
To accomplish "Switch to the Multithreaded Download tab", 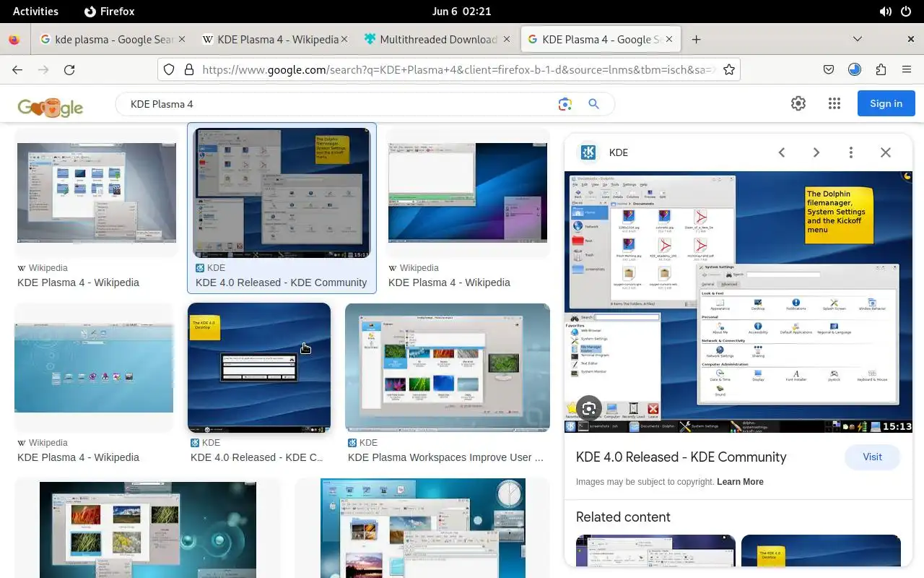I will coord(436,40).
